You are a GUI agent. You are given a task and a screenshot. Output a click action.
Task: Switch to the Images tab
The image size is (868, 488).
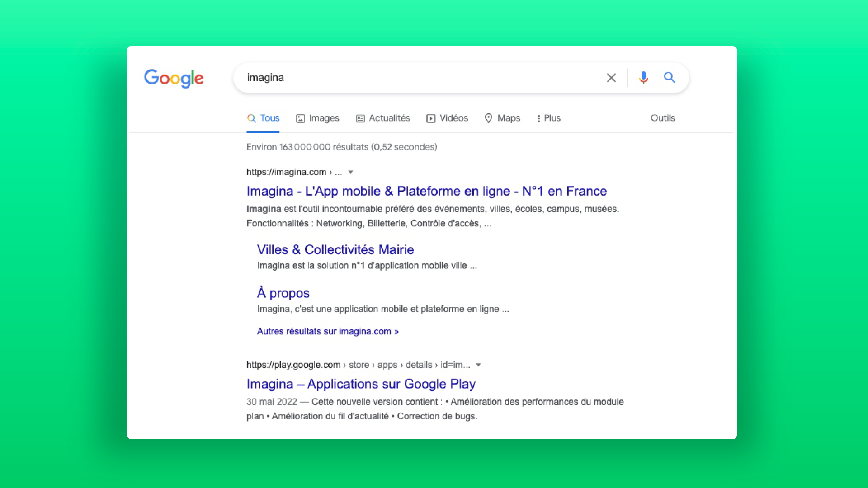(x=317, y=118)
